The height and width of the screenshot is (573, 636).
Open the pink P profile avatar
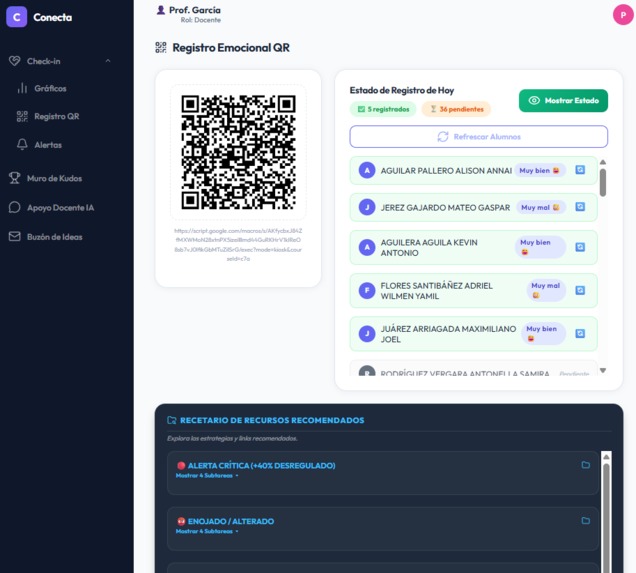[623, 15]
